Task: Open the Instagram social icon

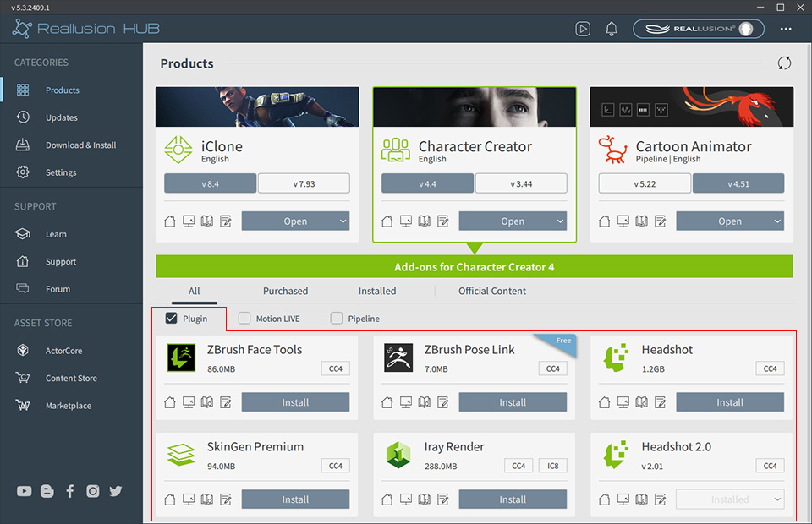Action: click(x=93, y=491)
